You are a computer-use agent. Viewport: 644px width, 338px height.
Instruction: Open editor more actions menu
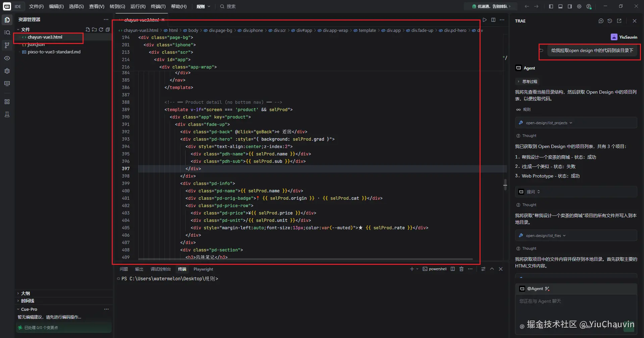click(502, 20)
